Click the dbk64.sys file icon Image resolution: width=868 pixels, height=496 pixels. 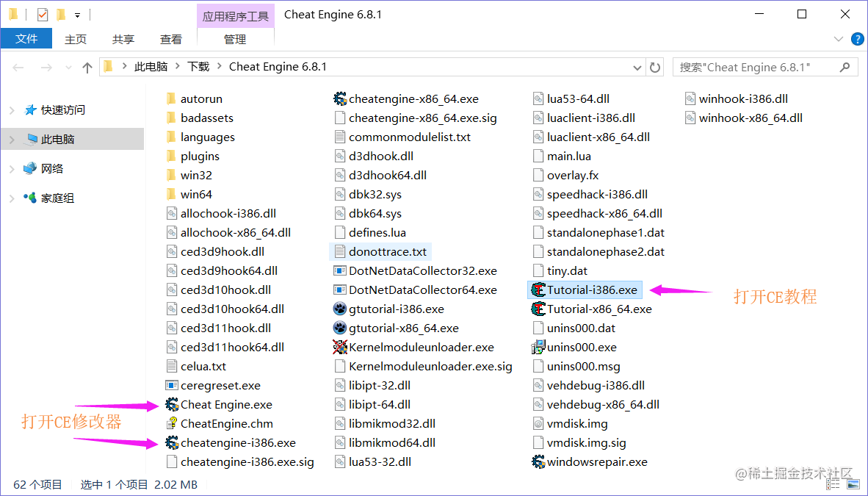[340, 213]
